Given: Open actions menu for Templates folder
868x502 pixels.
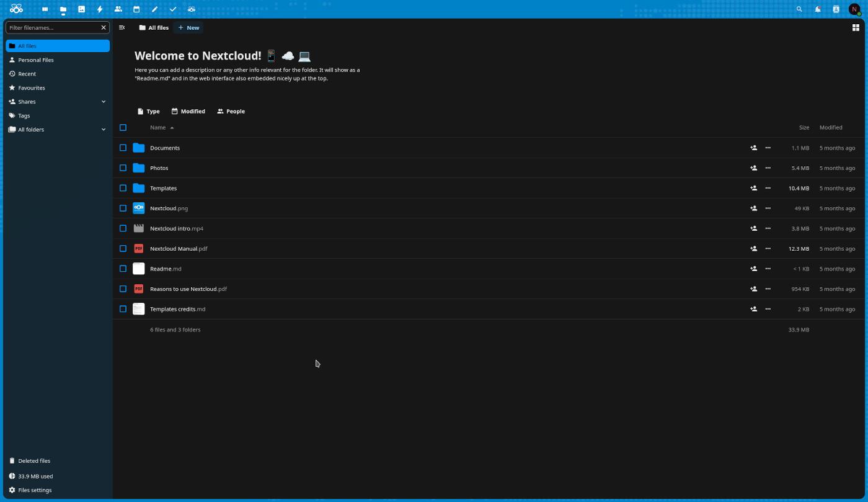Looking at the screenshot, I should coord(768,188).
